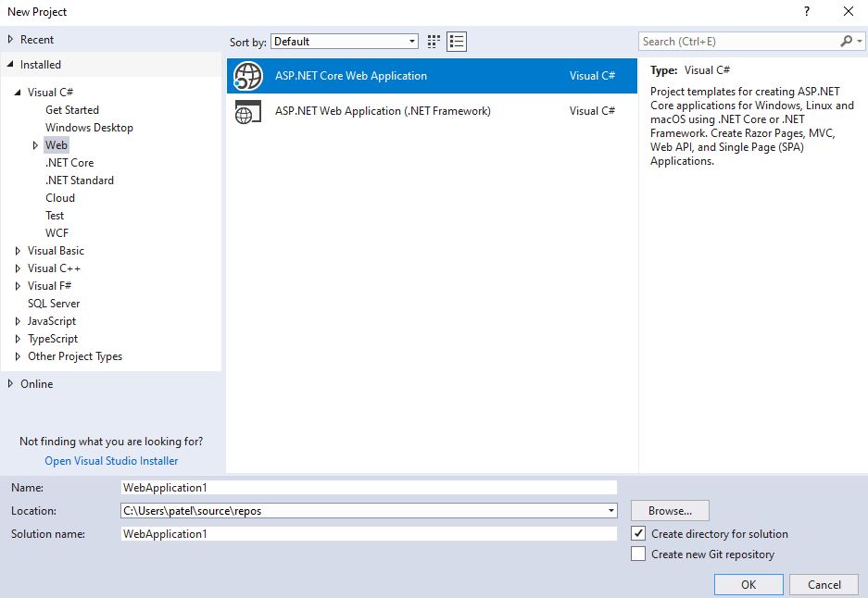
Task: Select ASP.NET Web Application (.NET Framework) template
Action: [432, 111]
